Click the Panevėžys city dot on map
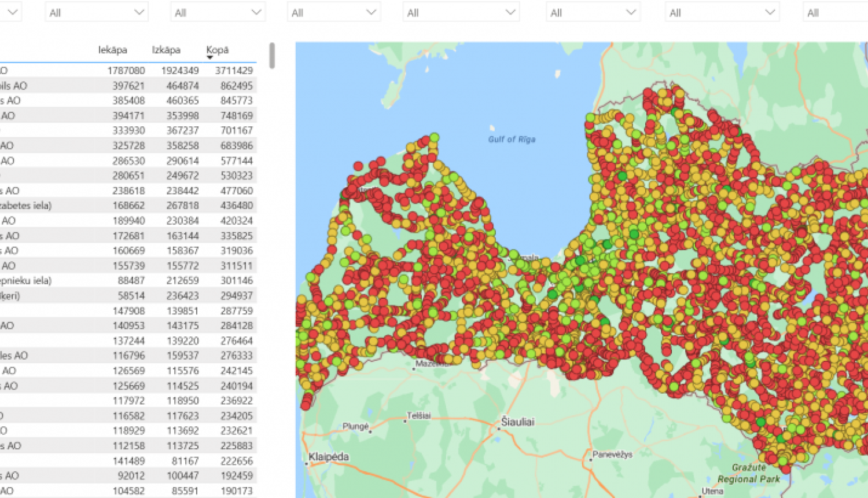This screenshot has width=868, height=498. [x=591, y=460]
